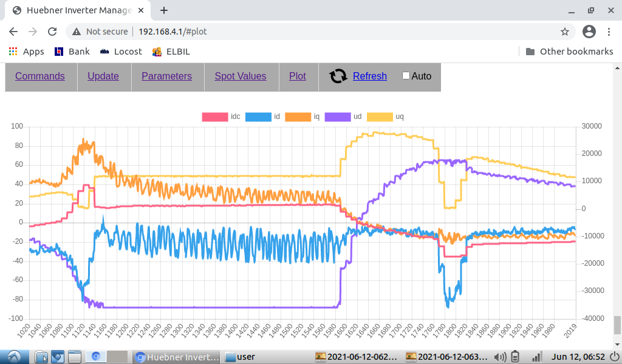The height and width of the screenshot is (364, 622).
Task: Click the Not secure site info indicator
Action: 100,32
